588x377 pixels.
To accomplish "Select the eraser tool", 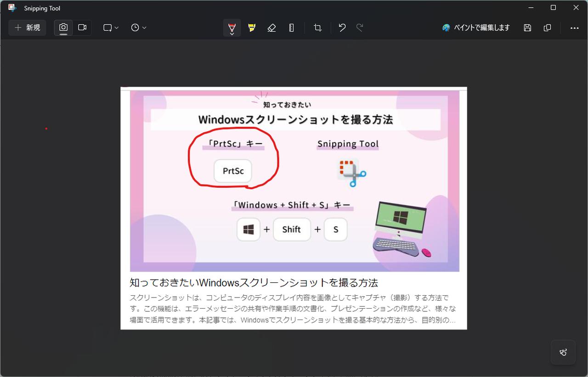I will coord(271,28).
